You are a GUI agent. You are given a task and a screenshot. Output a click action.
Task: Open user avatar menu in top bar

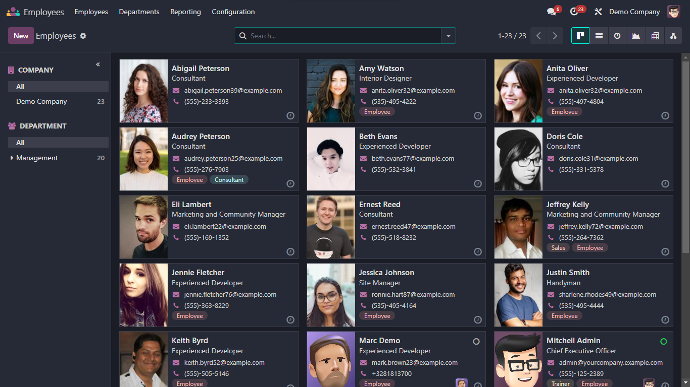coord(673,12)
